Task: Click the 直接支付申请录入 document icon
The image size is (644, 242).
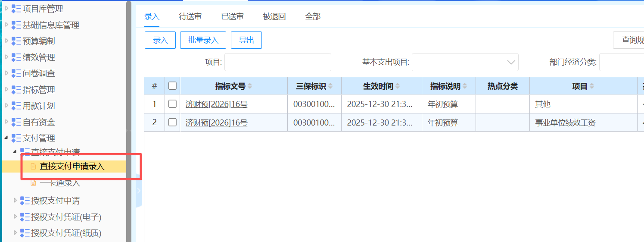Action: click(34, 167)
